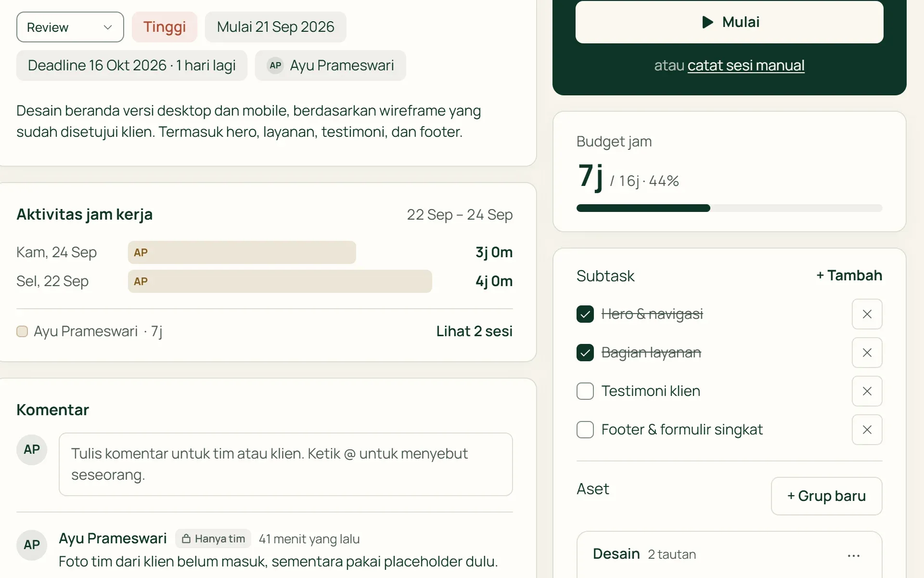Click the Deadline 16 Okt 2026 chip

click(x=132, y=66)
